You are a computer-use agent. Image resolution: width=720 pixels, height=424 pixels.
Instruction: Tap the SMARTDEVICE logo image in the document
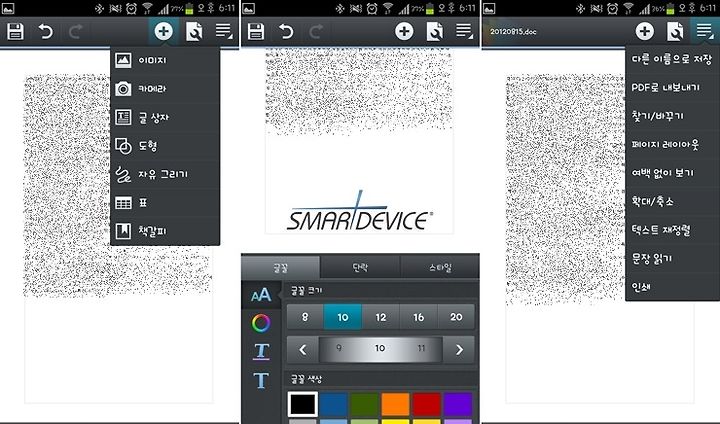(x=359, y=212)
